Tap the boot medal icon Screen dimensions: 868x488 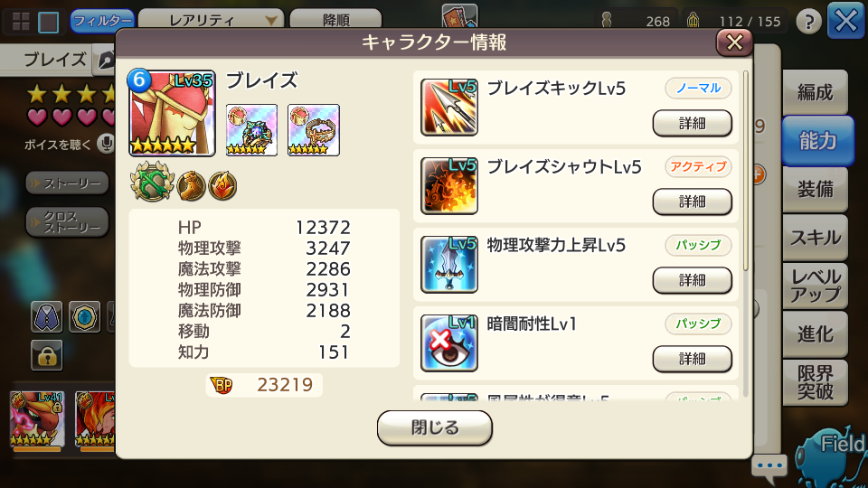(191, 186)
